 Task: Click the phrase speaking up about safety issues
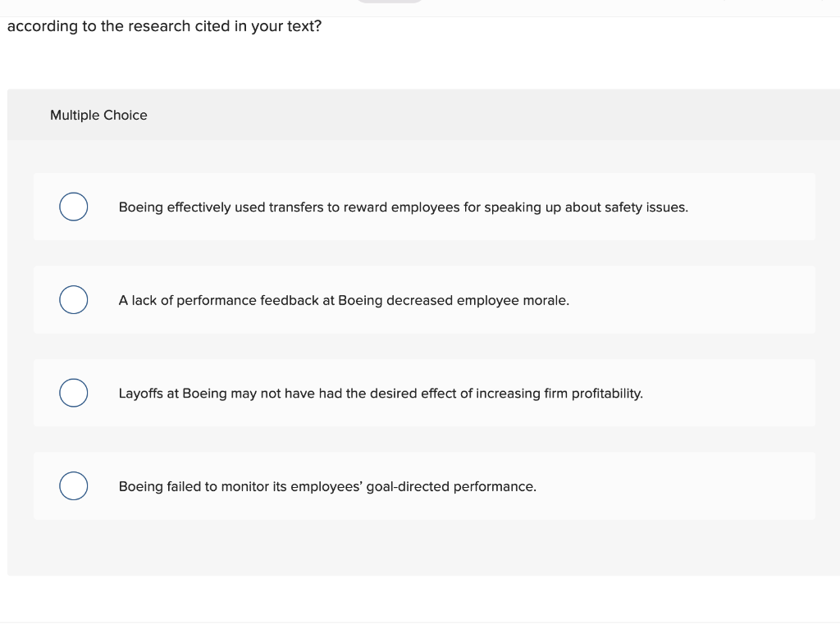593,207
